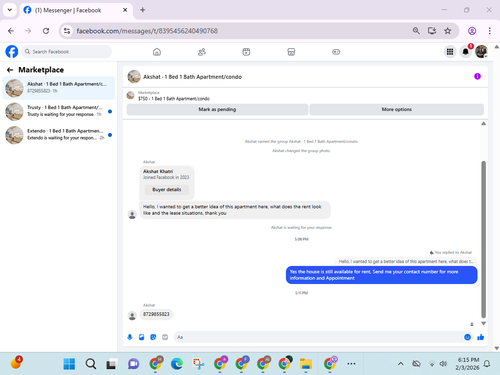This screenshot has height=375, width=500.
Task: Select the Messenger | Facebook tab
Action: click(76, 10)
